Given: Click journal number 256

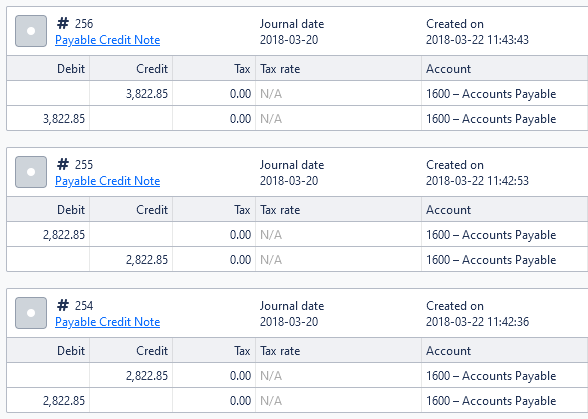Looking at the screenshot, I should (x=84, y=24).
